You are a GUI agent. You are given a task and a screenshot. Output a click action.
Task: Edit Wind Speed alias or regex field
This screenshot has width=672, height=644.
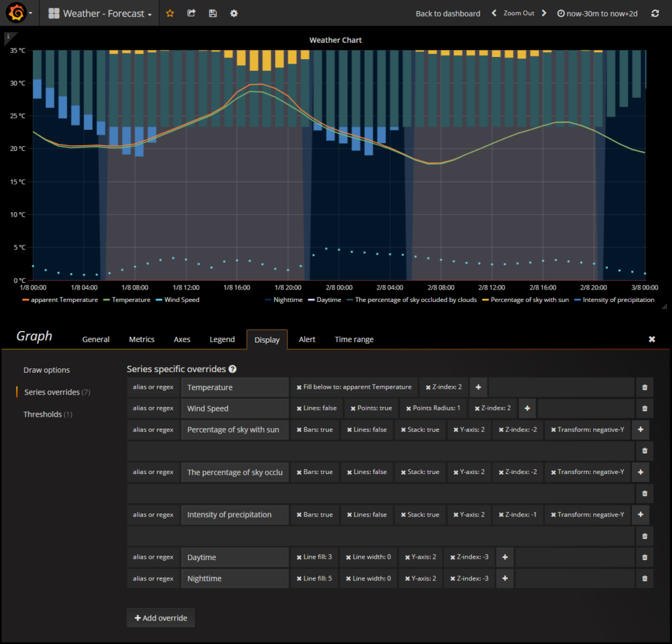point(235,408)
